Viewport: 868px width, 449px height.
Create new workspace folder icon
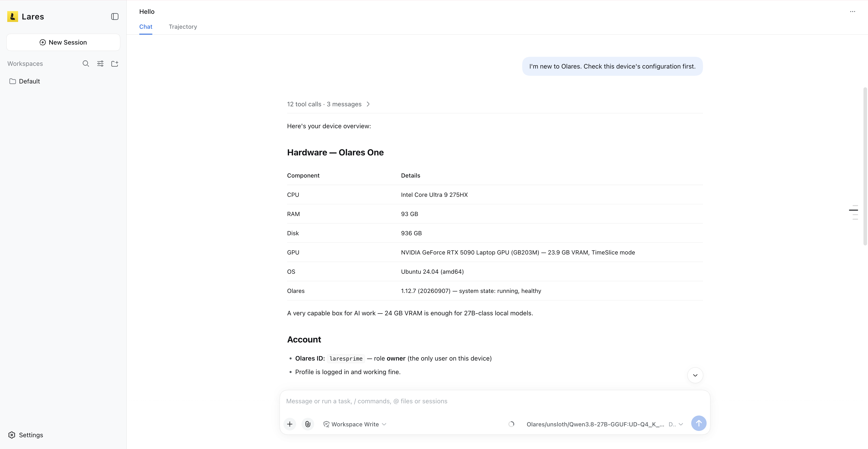click(x=115, y=64)
